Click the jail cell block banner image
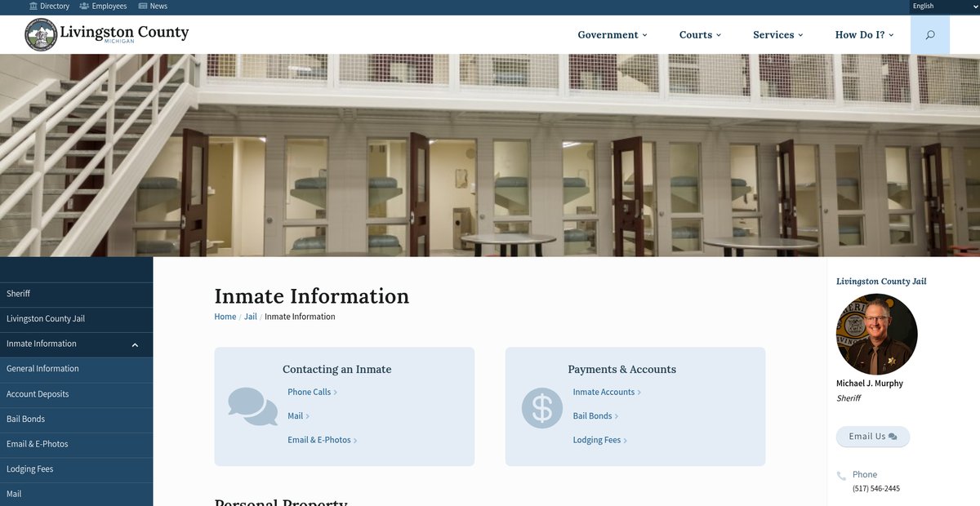 [490, 155]
